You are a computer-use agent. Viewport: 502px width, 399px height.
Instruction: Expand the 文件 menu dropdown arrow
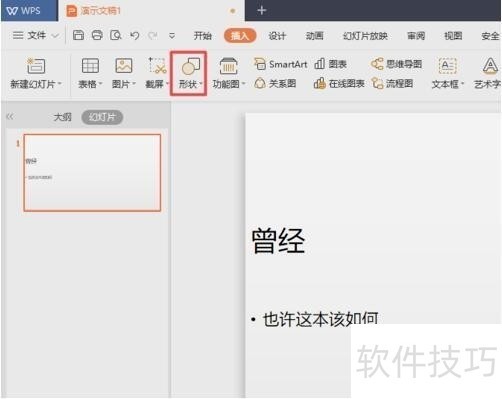56,35
